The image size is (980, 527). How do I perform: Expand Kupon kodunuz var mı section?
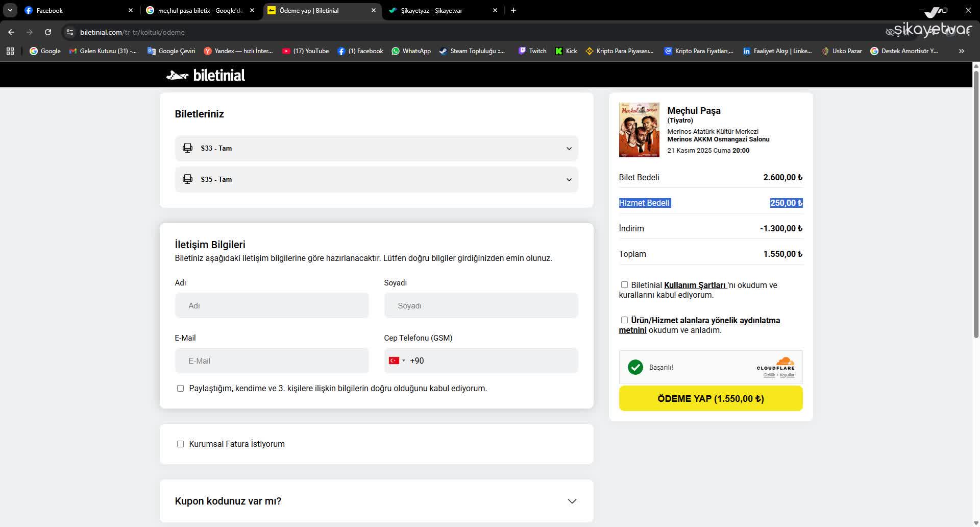coord(376,501)
